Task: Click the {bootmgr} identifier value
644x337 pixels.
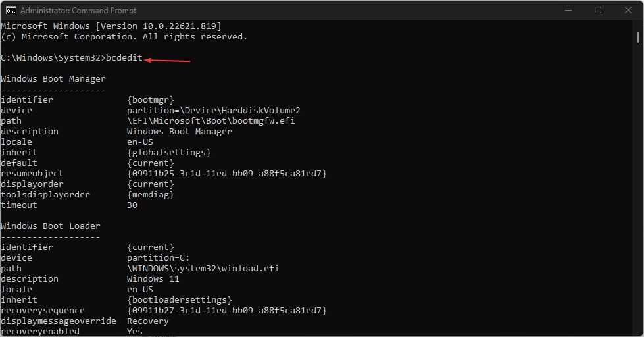Action: 151,100
